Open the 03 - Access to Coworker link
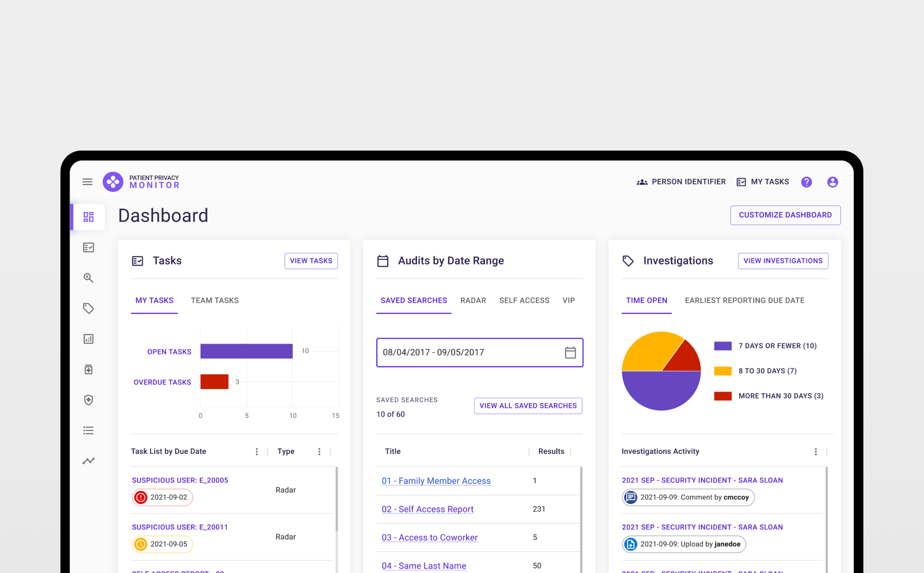This screenshot has height=573, width=924. pyautogui.click(x=430, y=537)
